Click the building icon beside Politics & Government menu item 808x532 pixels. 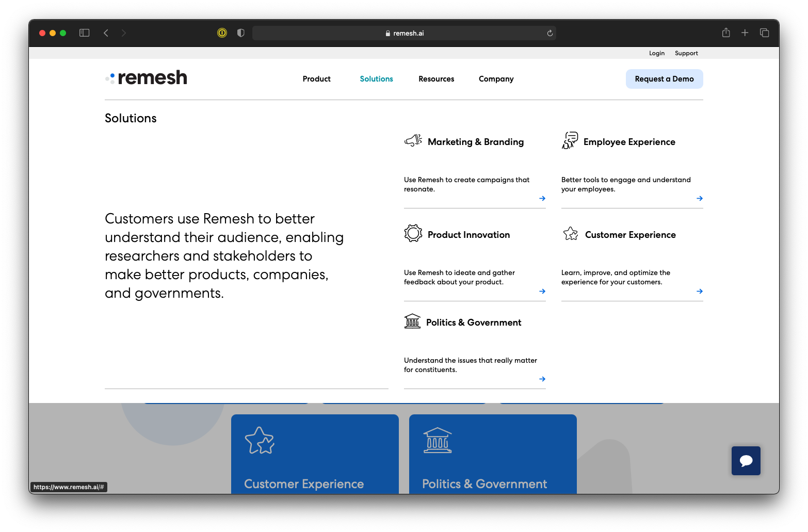(412, 321)
